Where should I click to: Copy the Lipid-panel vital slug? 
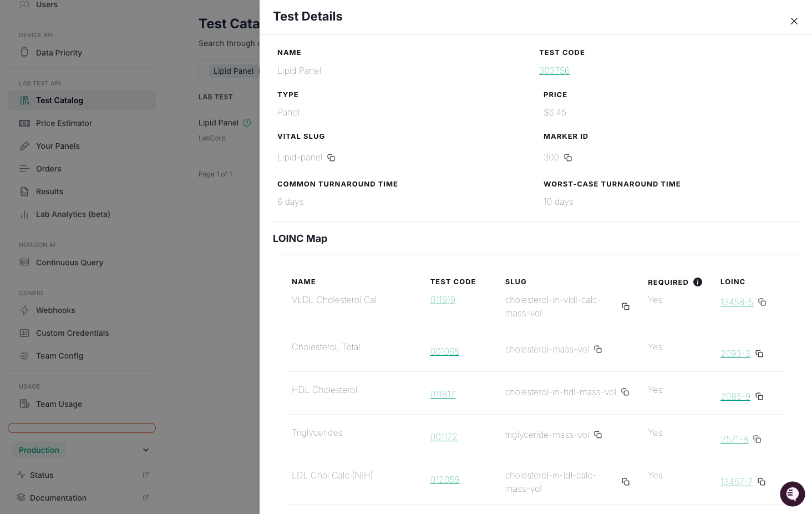pyautogui.click(x=331, y=158)
